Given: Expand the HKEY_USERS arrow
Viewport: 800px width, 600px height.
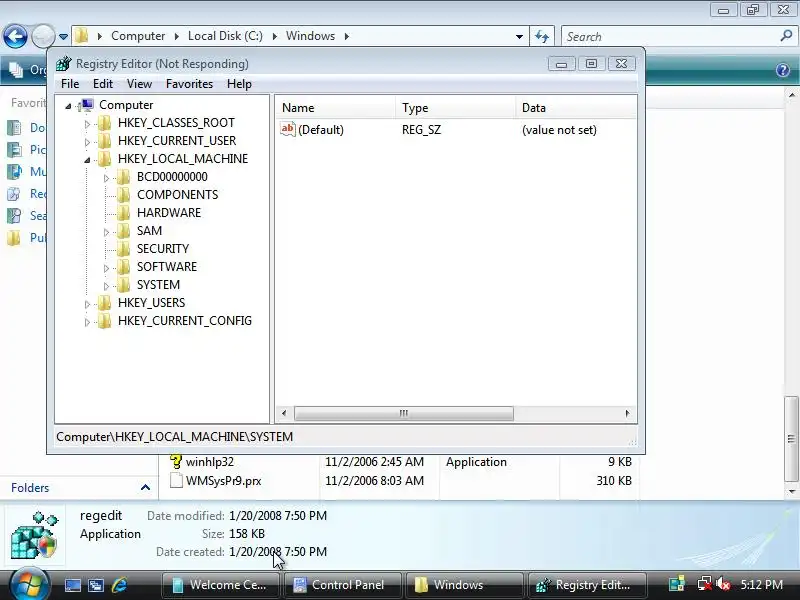Looking at the screenshot, I should [x=87, y=304].
